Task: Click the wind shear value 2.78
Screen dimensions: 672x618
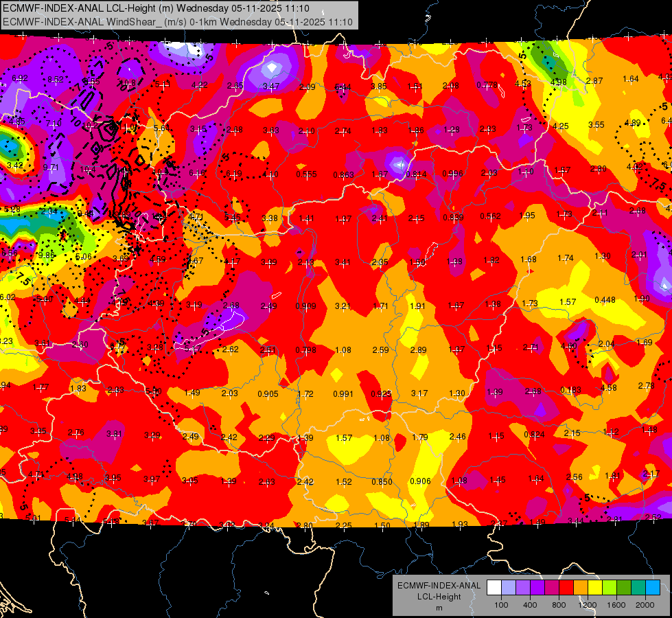Action: point(647,385)
